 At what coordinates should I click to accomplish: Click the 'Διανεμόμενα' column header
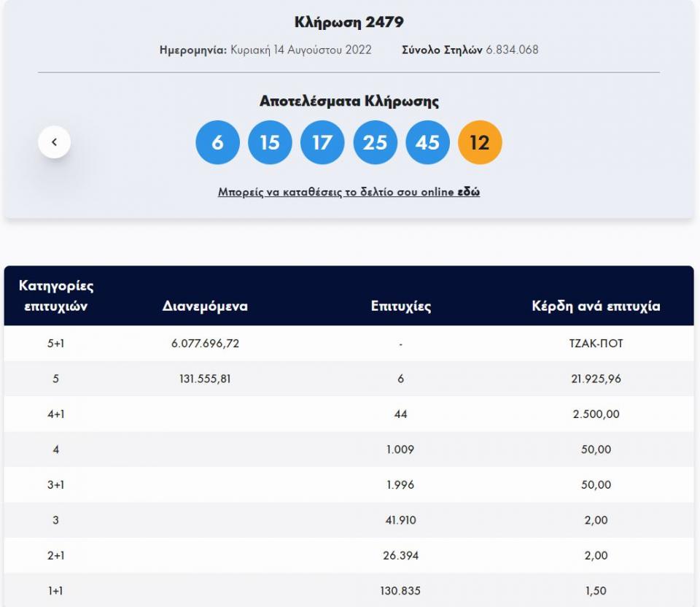pyautogui.click(x=205, y=306)
